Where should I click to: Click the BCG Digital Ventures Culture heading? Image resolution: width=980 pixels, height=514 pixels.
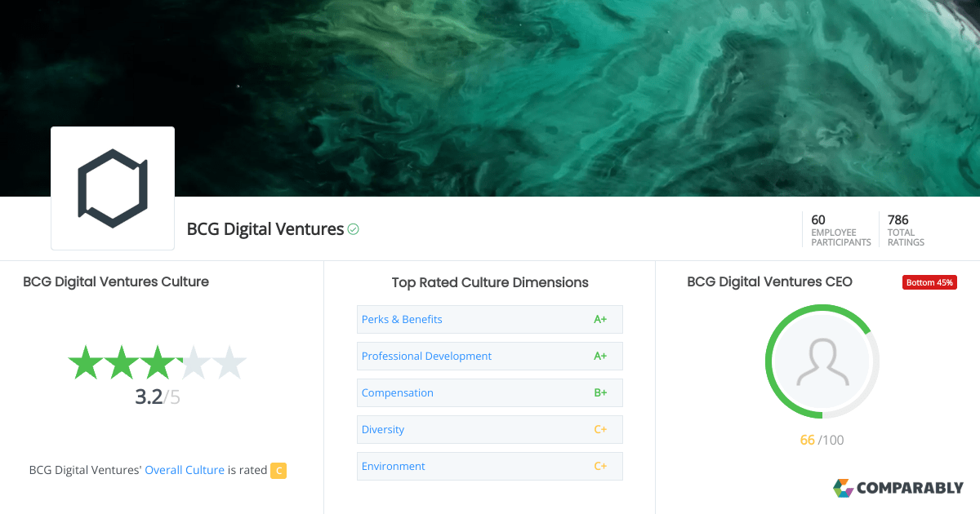(x=116, y=281)
